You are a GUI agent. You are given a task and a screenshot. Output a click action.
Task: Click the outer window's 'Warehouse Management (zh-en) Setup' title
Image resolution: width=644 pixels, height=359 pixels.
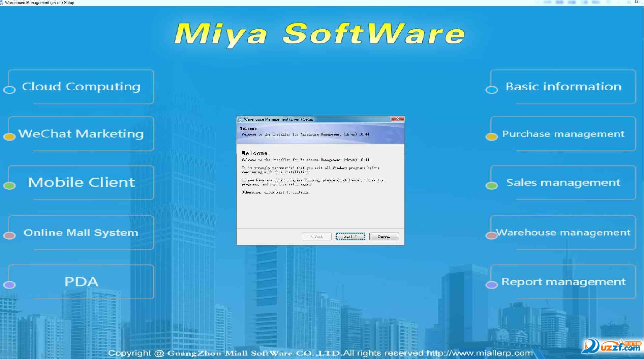40,2
